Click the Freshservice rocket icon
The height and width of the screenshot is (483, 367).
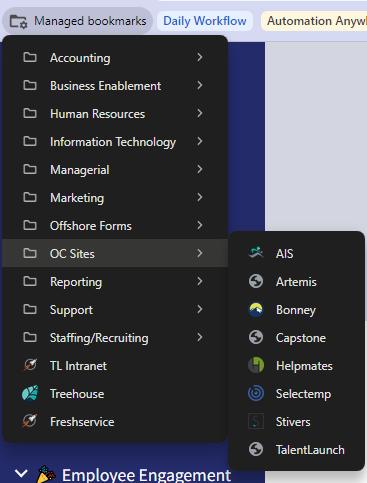(x=30, y=422)
